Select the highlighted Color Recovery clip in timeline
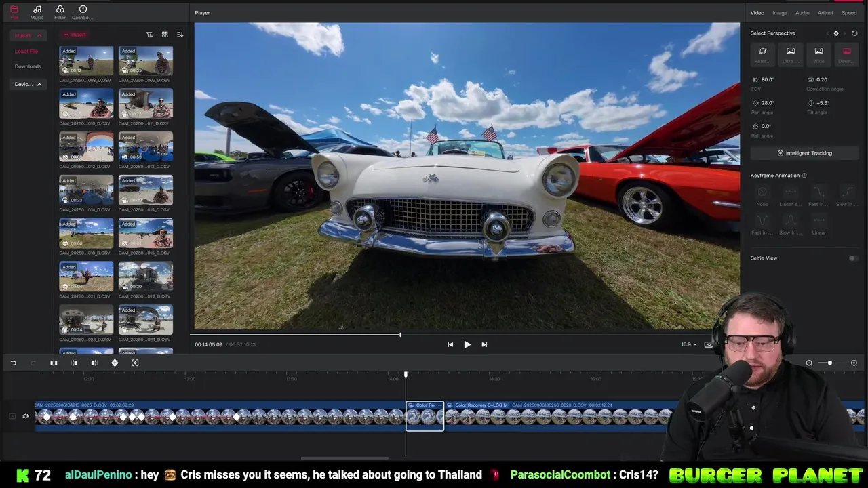Viewport: 868px width, 488px height. (425, 415)
